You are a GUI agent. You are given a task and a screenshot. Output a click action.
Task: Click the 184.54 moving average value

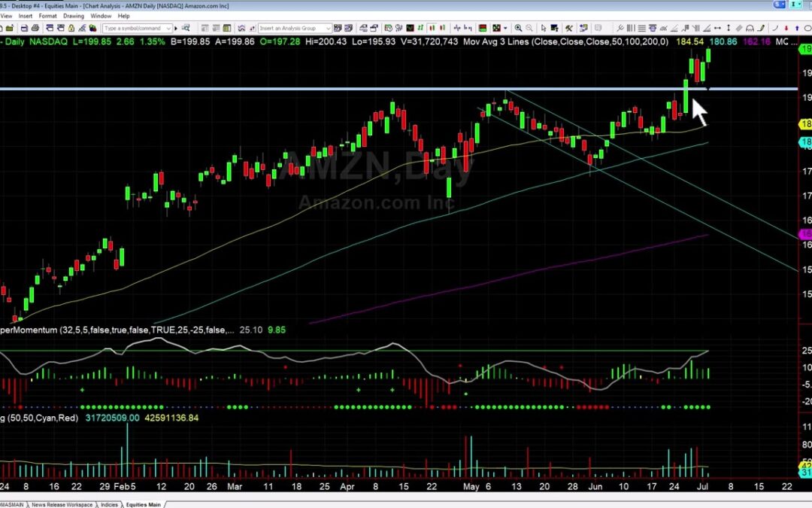coord(689,41)
